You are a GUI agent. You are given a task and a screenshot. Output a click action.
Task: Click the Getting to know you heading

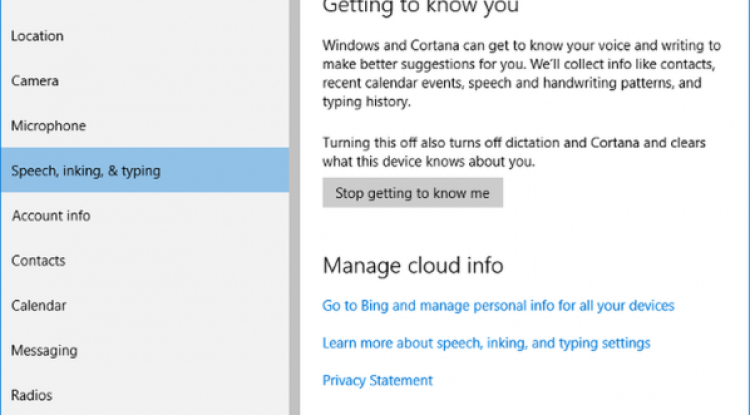(420, 7)
